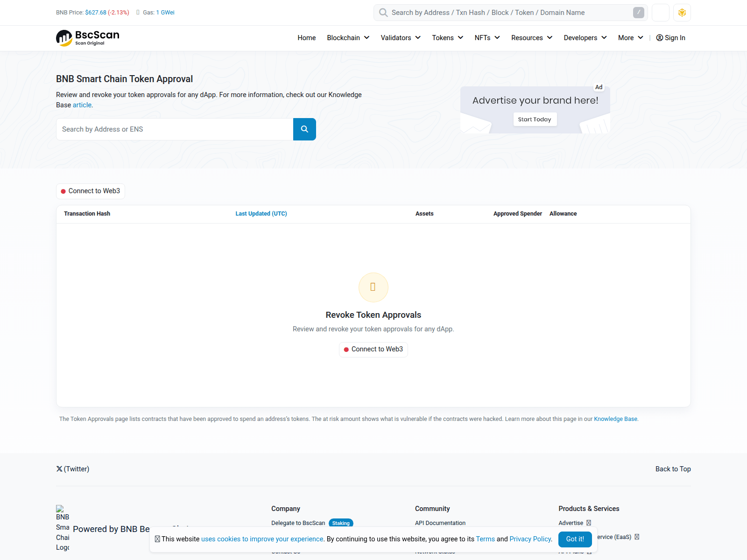The width and height of the screenshot is (747, 560).
Task: Click the Transaction Hash column header
Action: pos(87,214)
